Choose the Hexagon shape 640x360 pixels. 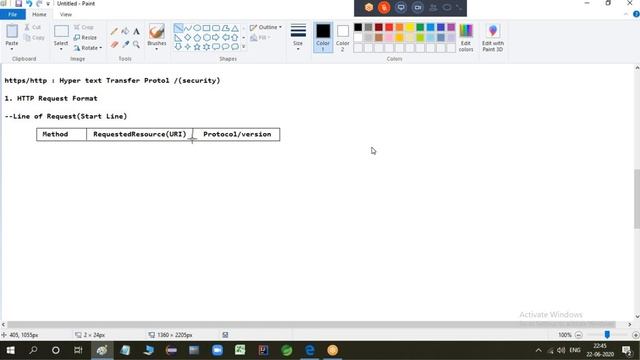pyautogui.click(x=207, y=38)
